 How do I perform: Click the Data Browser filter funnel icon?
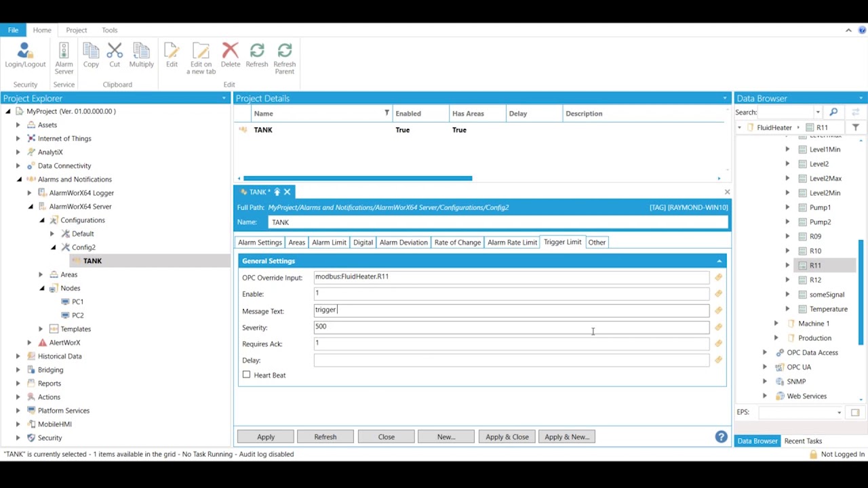tap(856, 127)
